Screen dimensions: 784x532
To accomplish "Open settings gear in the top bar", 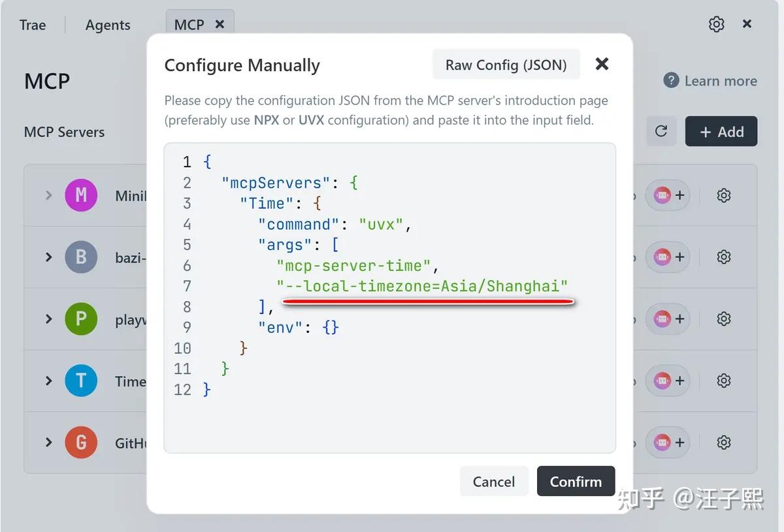I will [716, 24].
